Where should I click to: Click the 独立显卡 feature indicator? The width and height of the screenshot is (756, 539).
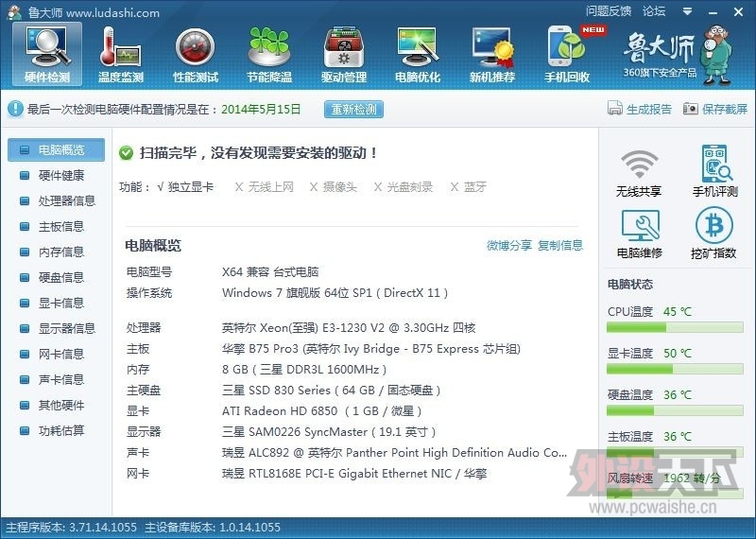[x=185, y=186]
